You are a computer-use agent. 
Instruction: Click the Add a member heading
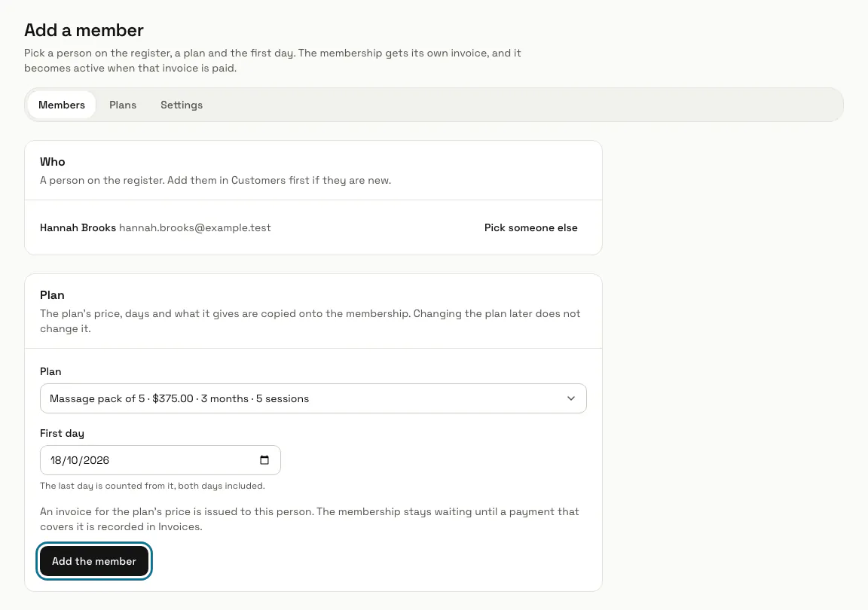(84, 30)
